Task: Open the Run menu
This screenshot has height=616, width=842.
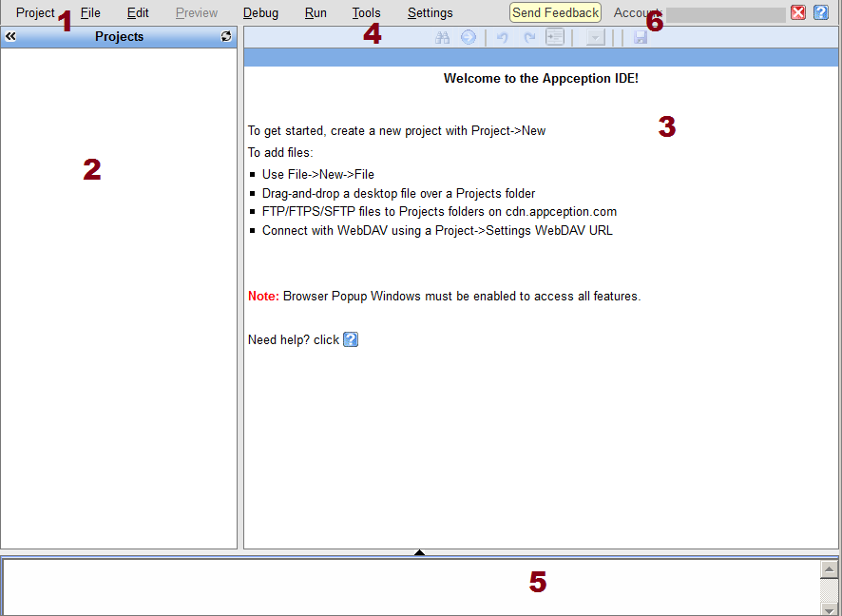Action: 316,13
